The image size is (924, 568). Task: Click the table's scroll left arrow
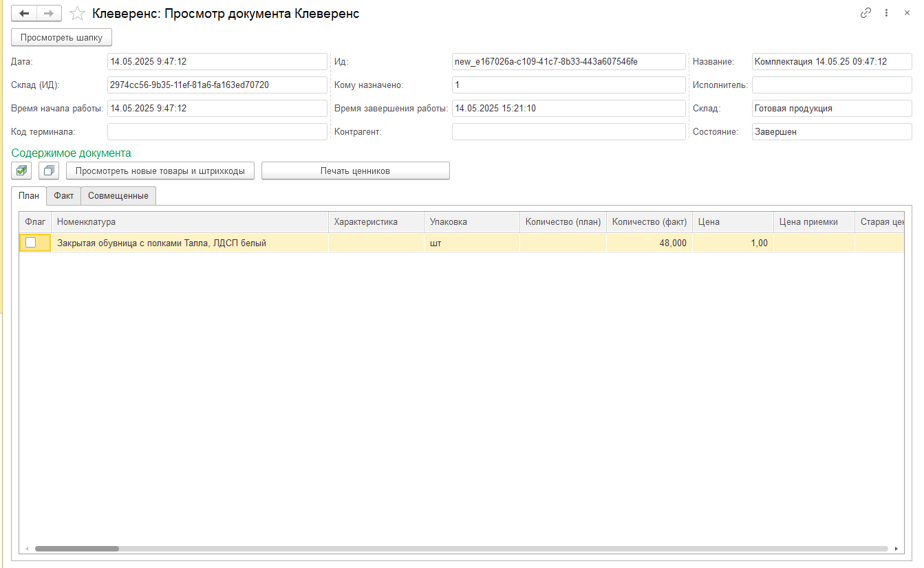[x=27, y=549]
